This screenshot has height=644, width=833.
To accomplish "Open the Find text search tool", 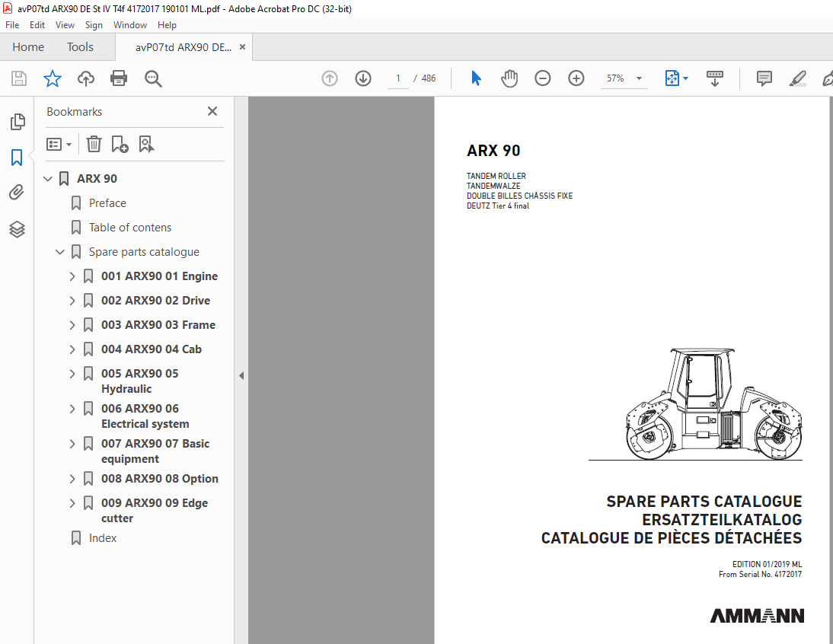I will [153, 78].
